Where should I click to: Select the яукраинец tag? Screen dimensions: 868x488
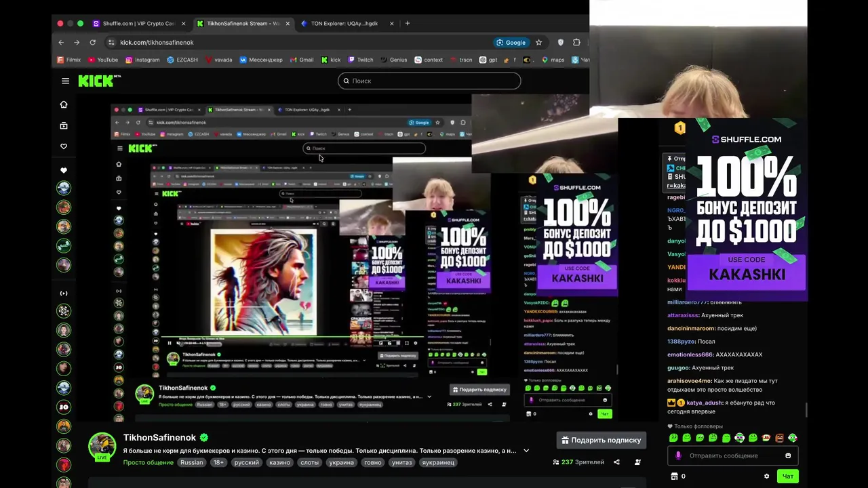(438, 462)
